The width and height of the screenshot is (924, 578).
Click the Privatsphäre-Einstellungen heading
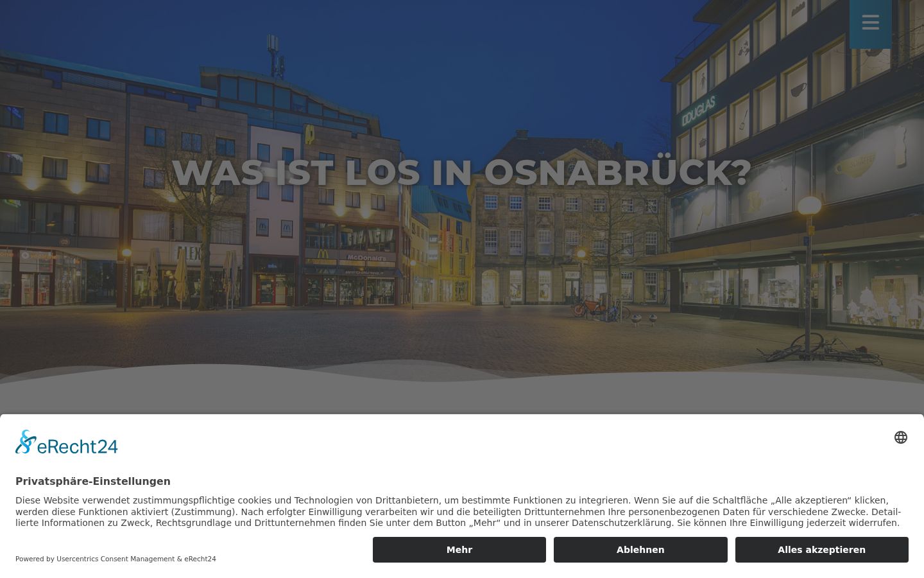93,481
